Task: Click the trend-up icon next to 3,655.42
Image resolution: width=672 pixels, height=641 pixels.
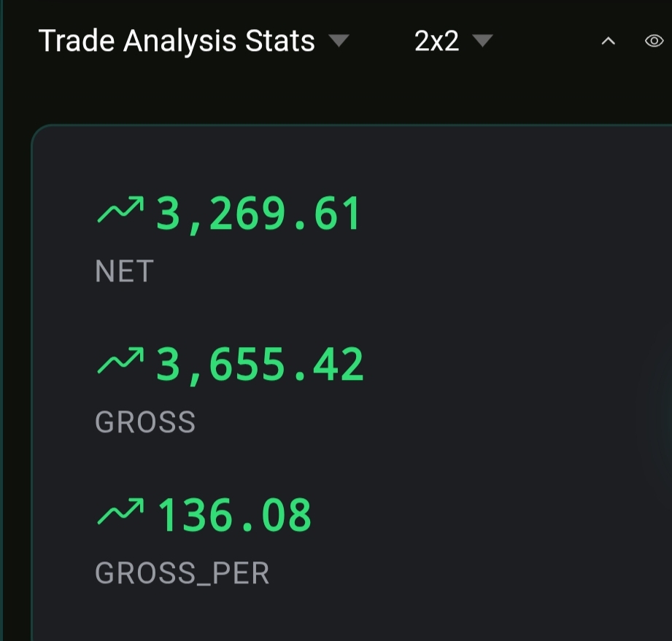Action: (120, 363)
